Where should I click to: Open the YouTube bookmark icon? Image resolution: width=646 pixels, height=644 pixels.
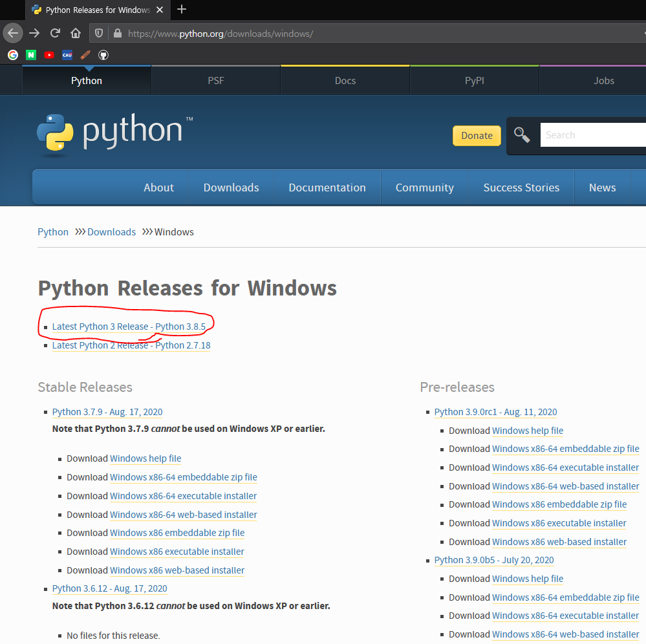pyautogui.click(x=49, y=55)
